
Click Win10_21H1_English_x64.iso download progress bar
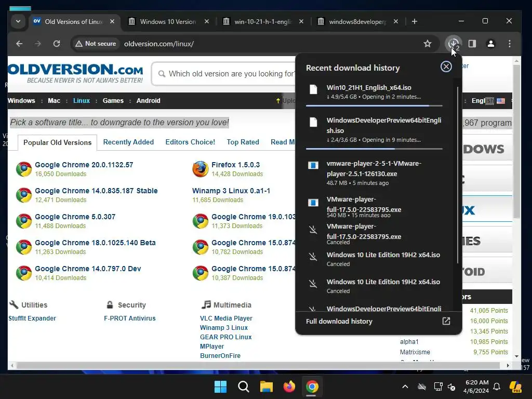point(374,106)
